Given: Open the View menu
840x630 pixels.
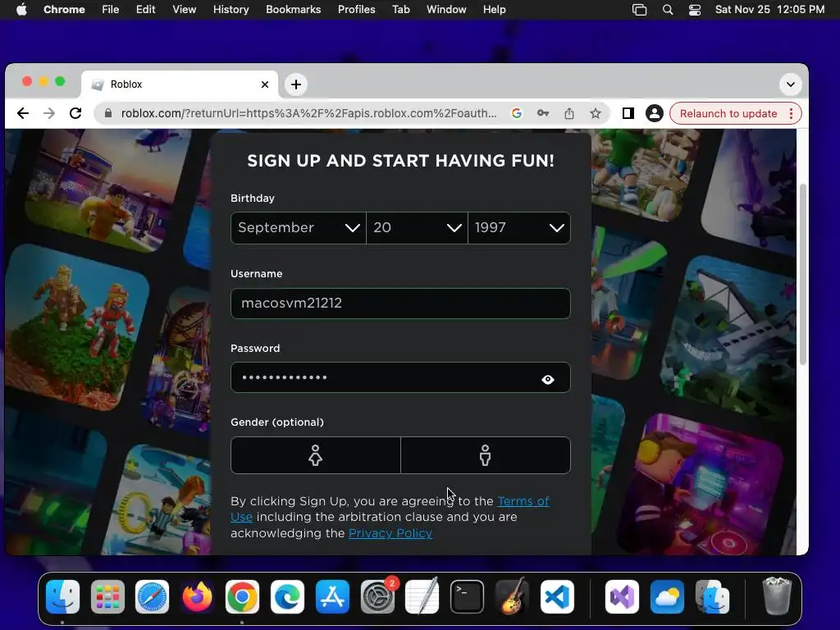Looking at the screenshot, I should tap(184, 9).
